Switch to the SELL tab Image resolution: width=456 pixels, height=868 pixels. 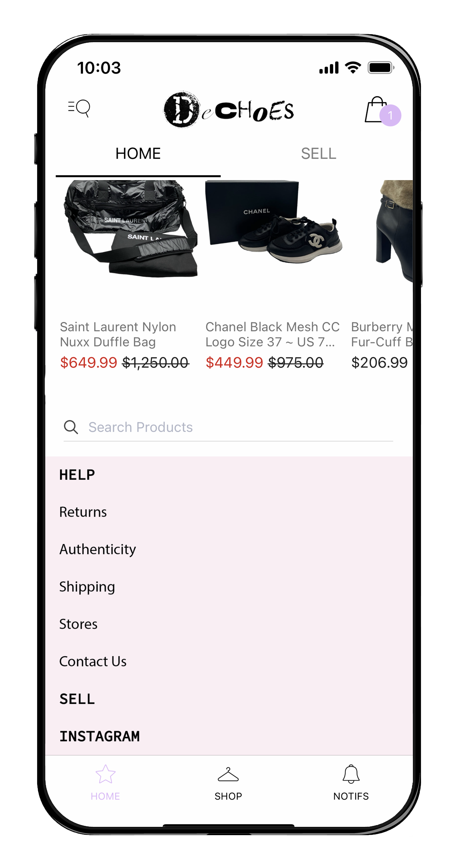(319, 154)
